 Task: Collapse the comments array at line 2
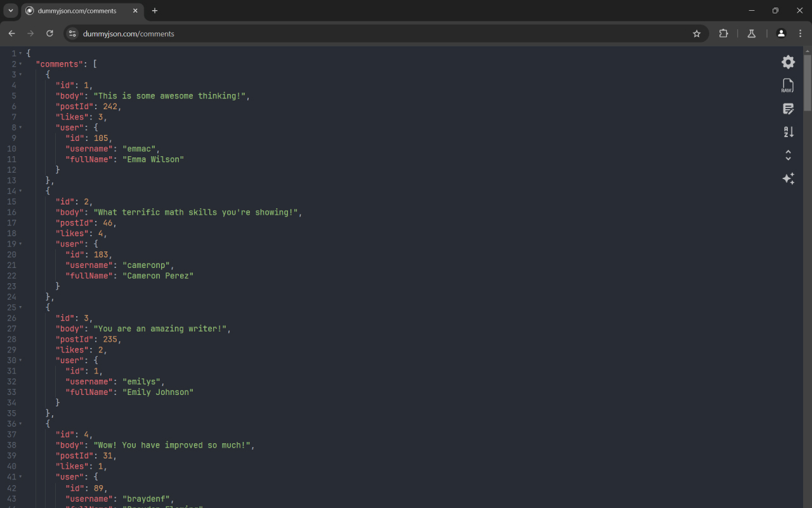[x=22, y=63]
